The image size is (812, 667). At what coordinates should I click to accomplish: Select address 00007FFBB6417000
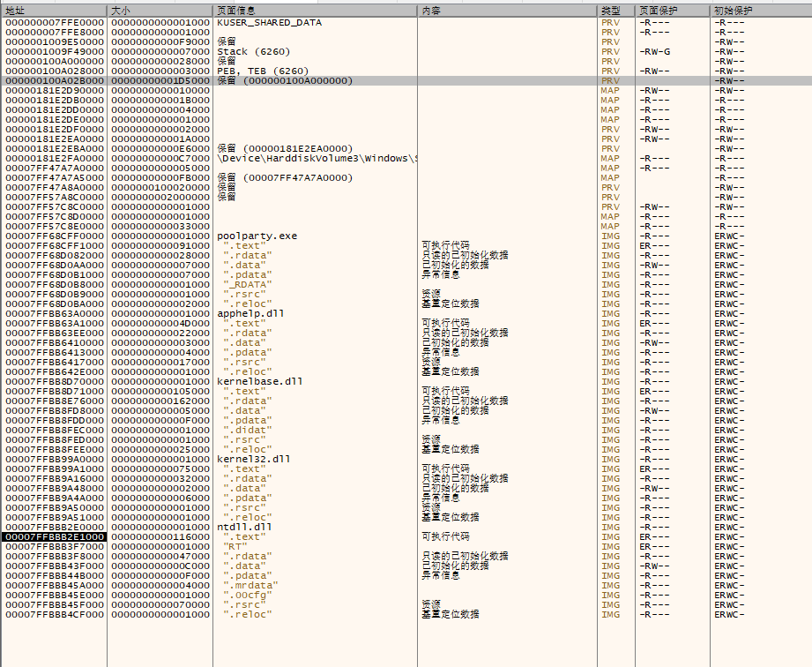[x=55, y=363]
